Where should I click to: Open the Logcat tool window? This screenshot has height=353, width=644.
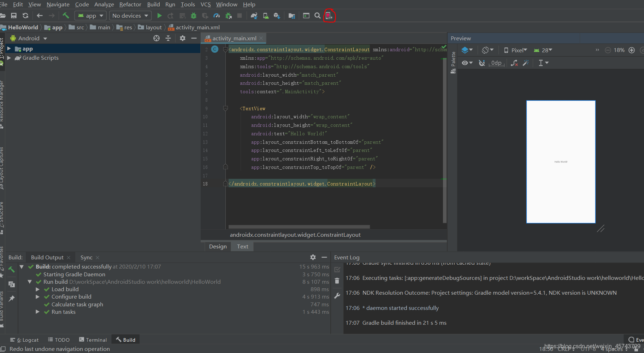point(24,340)
